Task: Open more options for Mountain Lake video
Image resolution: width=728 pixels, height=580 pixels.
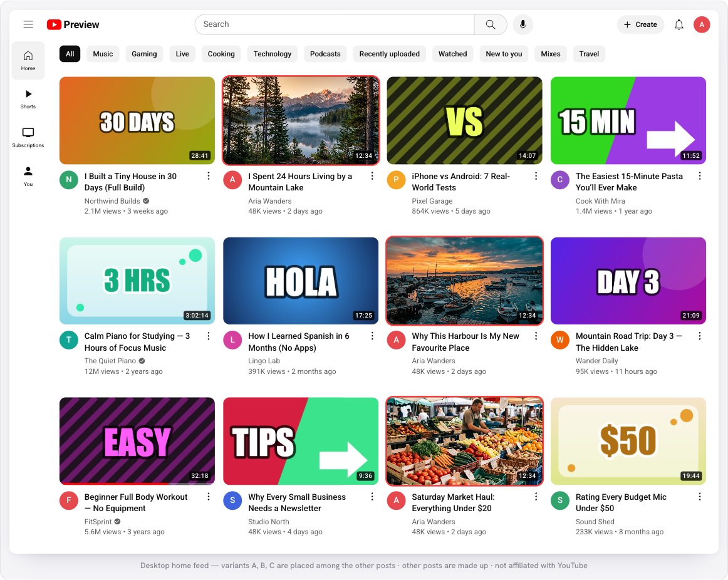Action: pos(372,176)
